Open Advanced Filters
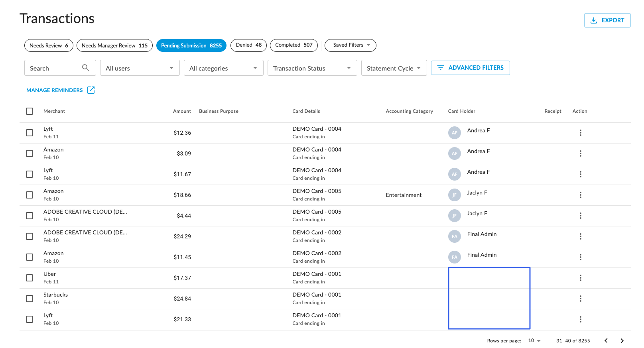The image size is (644, 348). 470,68
